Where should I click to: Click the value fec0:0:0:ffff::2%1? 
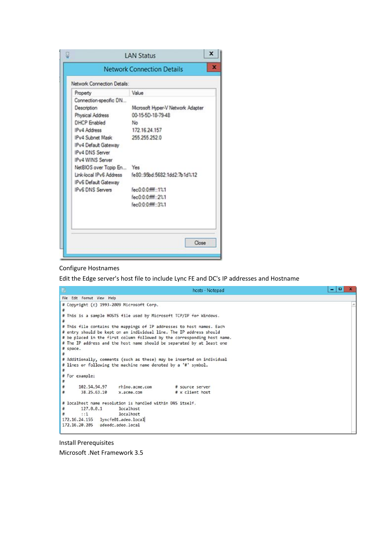[x=149, y=197]
